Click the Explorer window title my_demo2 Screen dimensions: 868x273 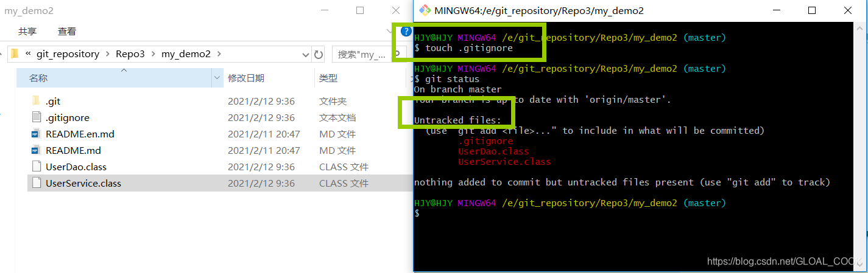click(x=29, y=10)
